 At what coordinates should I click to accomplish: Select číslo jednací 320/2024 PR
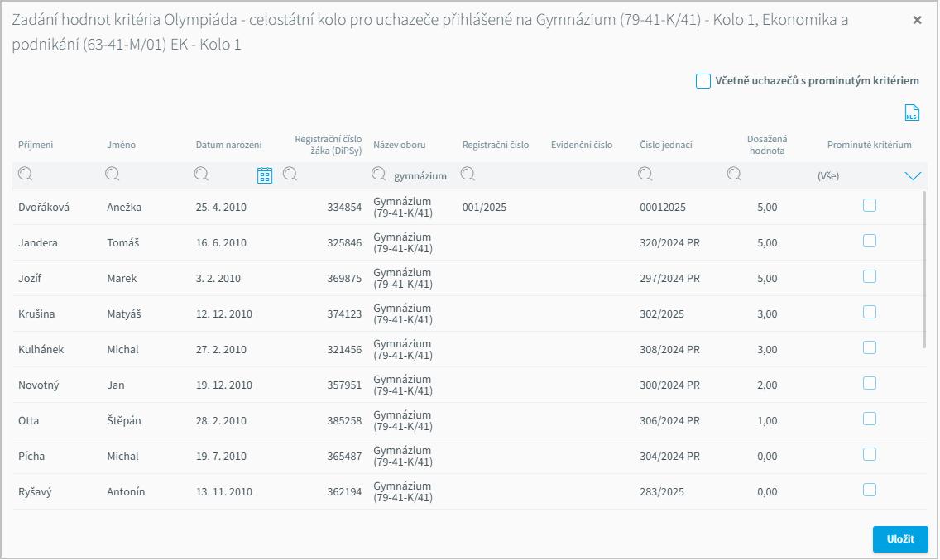669,243
